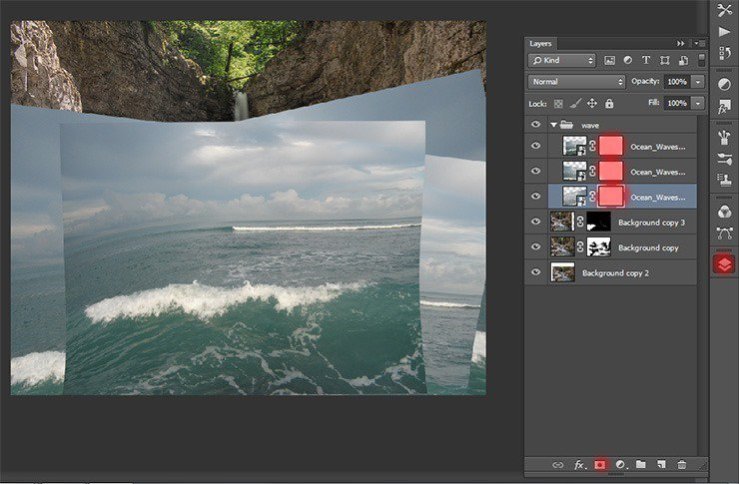Open the Kind filter dropdown
739x484 pixels.
click(x=562, y=61)
